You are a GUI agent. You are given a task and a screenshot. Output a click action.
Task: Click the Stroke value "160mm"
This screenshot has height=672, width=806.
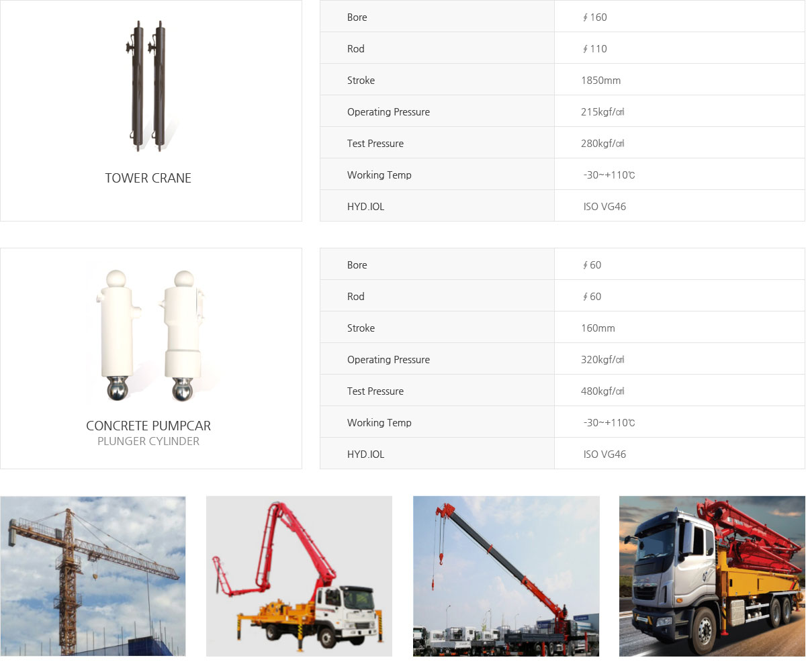tap(598, 328)
